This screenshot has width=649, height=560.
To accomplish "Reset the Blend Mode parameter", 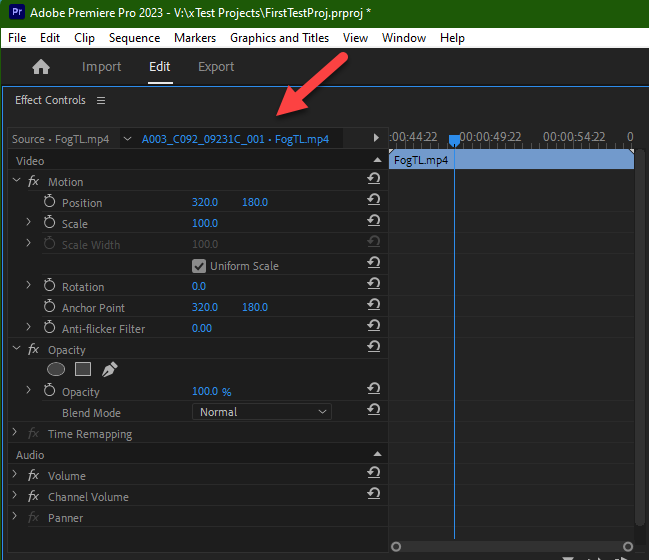I will click(374, 410).
